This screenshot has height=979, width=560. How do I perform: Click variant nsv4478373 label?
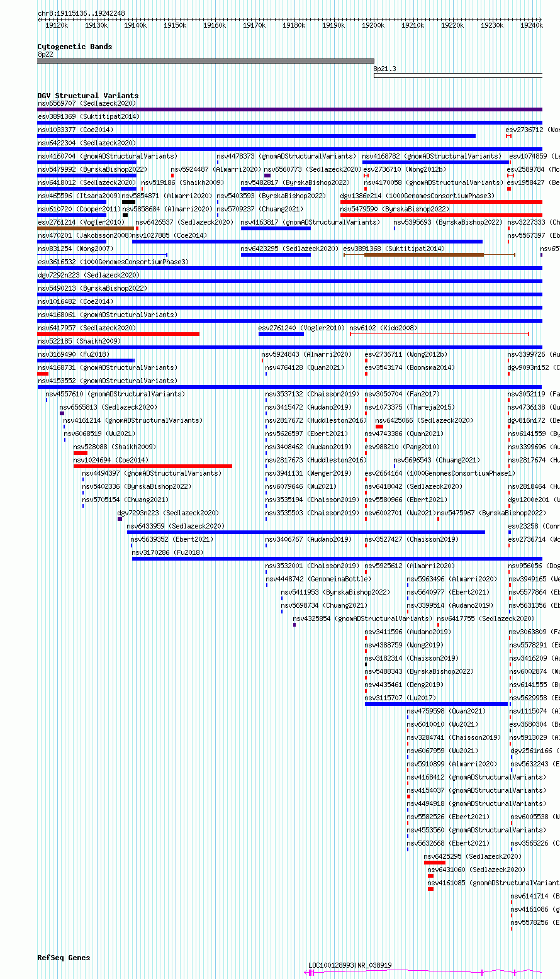point(286,156)
